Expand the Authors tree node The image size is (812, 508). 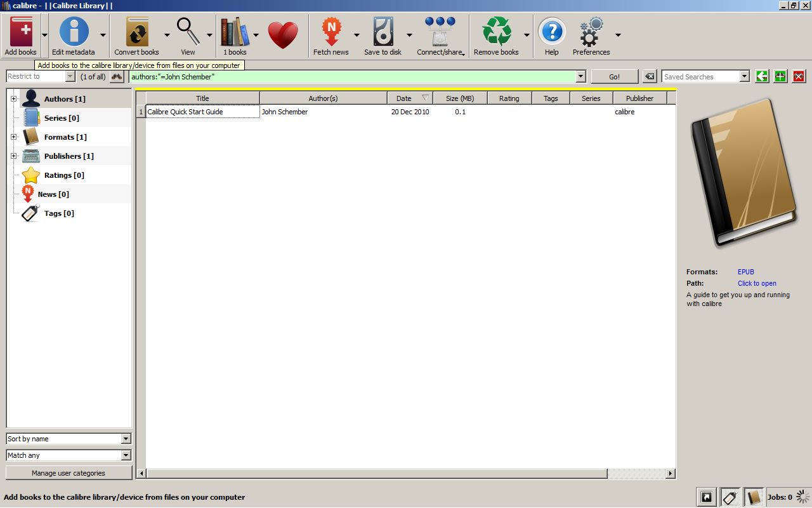pyautogui.click(x=13, y=99)
